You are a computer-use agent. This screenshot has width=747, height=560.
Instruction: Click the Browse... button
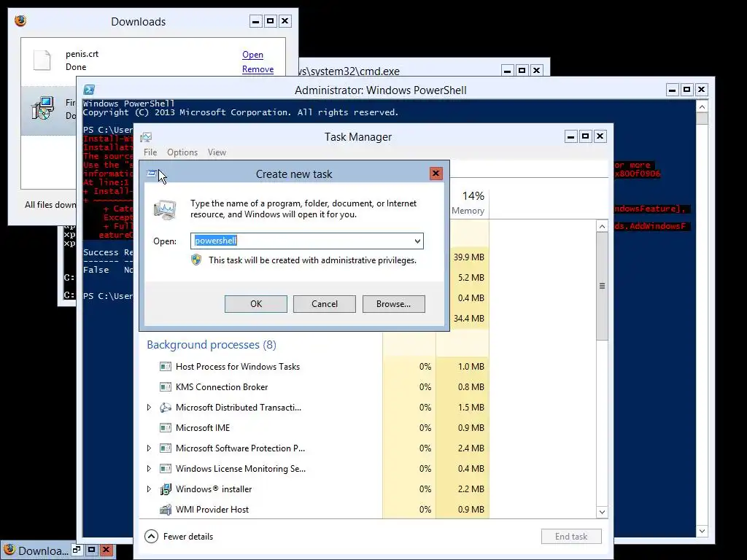[393, 304]
